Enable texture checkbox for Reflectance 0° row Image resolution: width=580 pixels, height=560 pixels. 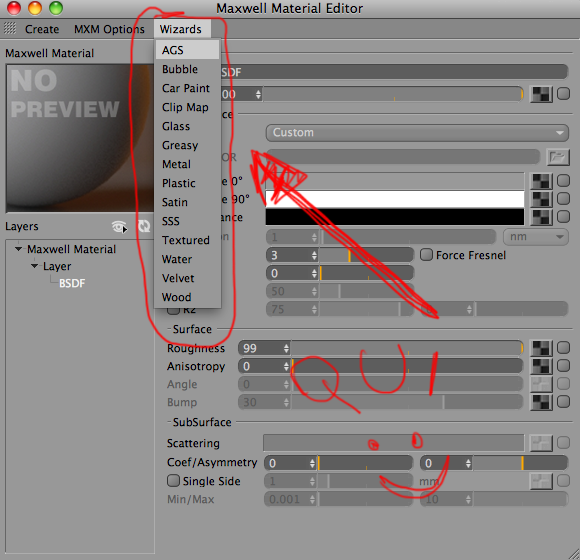563,181
